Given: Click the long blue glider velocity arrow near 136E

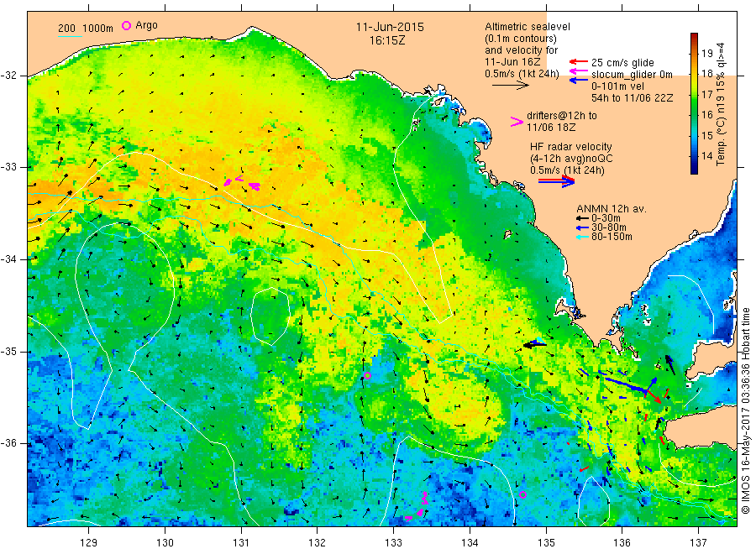Looking at the screenshot, I should (625, 384).
